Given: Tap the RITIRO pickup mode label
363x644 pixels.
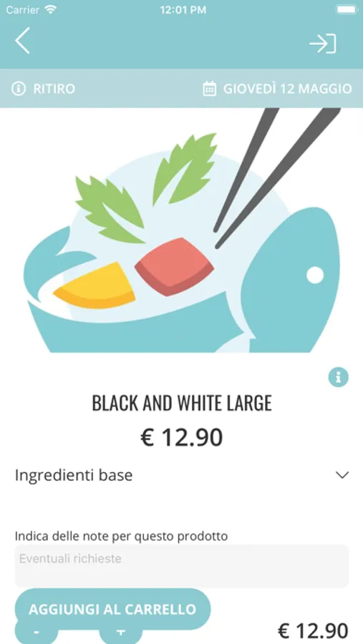Looking at the screenshot, I should point(54,89).
